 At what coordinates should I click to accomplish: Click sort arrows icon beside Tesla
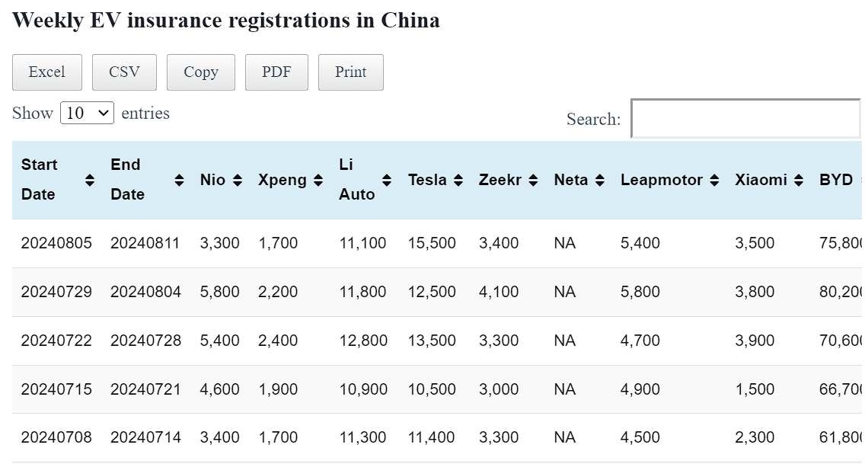(x=458, y=181)
